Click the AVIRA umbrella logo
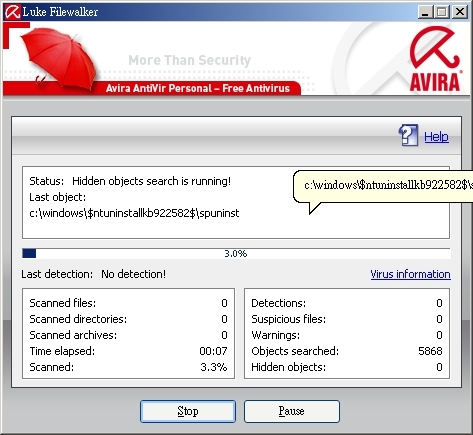The height and width of the screenshot is (435, 473). tap(435, 59)
